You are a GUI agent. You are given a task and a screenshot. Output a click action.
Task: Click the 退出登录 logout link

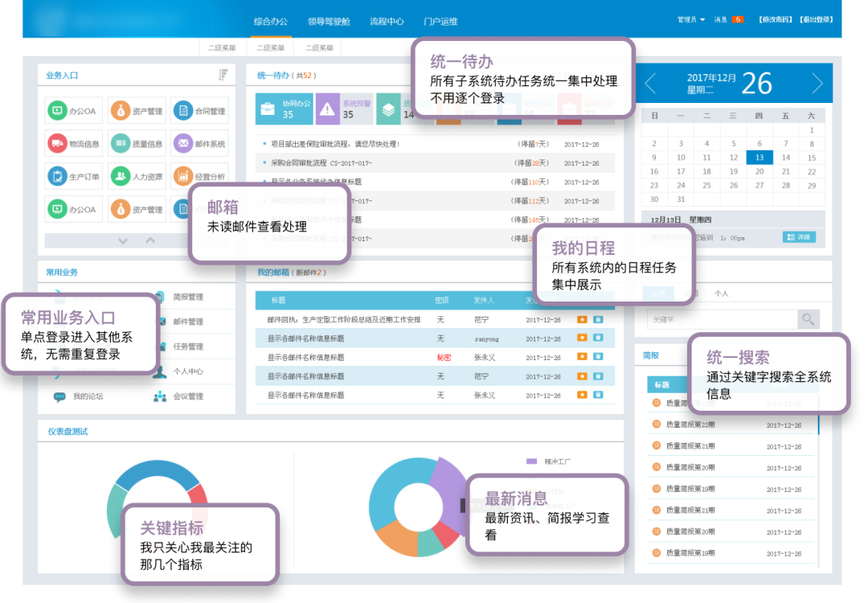coord(816,19)
